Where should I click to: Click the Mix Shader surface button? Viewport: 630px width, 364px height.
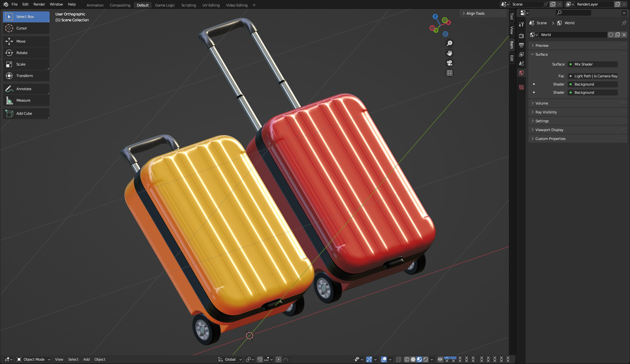593,64
